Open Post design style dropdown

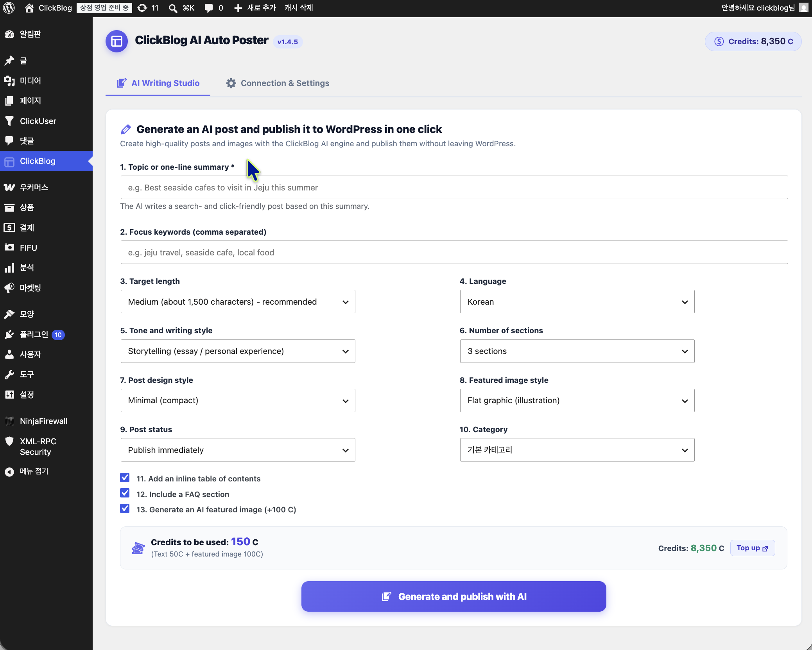tap(238, 400)
